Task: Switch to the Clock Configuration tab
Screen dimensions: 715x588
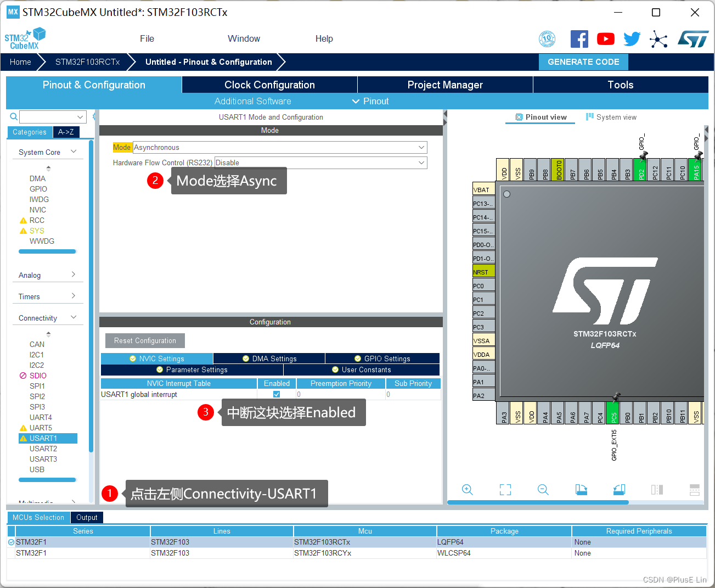Action: coord(269,85)
